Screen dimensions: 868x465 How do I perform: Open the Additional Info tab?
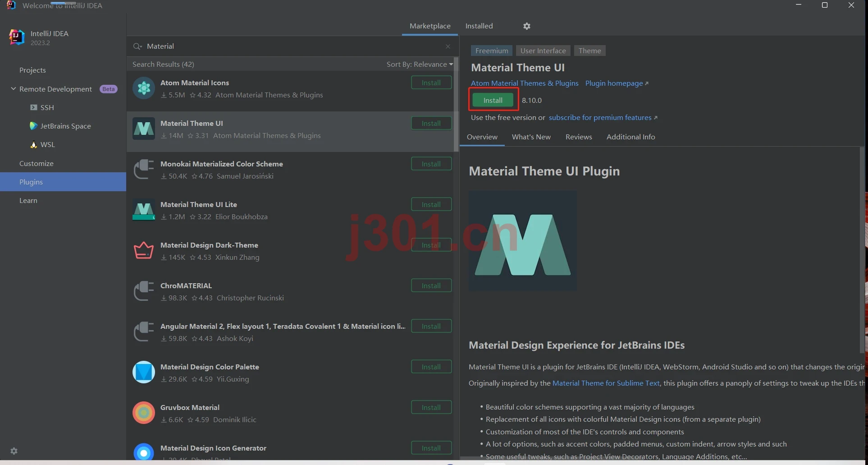tap(631, 137)
